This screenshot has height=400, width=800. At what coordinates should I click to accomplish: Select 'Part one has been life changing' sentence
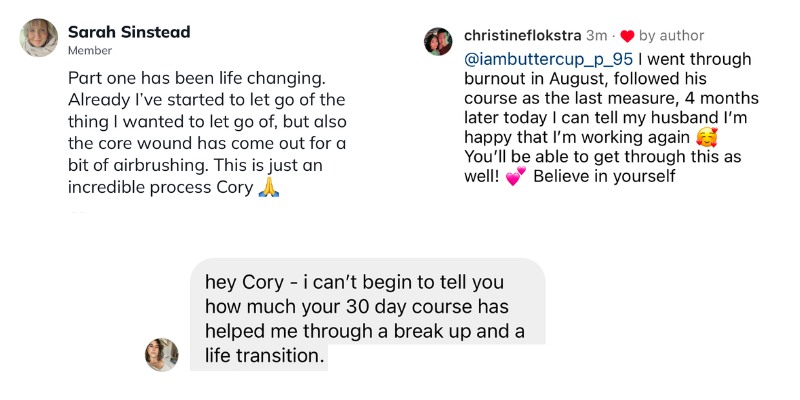[x=180, y=77]
